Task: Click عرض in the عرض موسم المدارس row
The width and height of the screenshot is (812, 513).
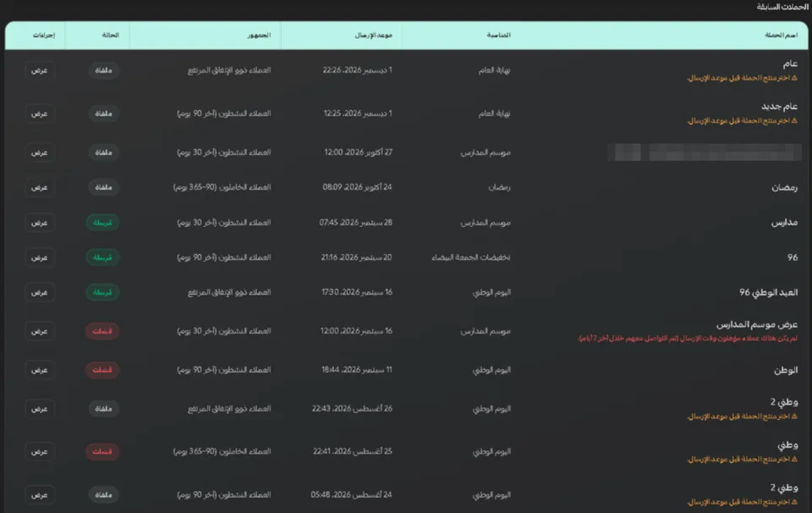Action: click(40, 331)
